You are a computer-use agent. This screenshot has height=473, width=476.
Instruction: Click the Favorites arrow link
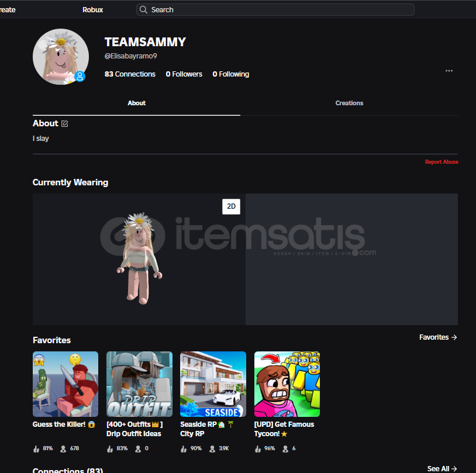point(438,337)
